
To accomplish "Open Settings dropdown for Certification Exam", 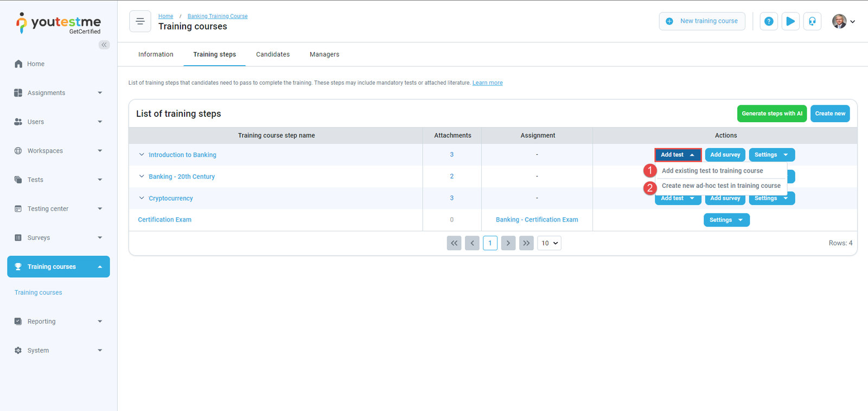I will 726,220.
